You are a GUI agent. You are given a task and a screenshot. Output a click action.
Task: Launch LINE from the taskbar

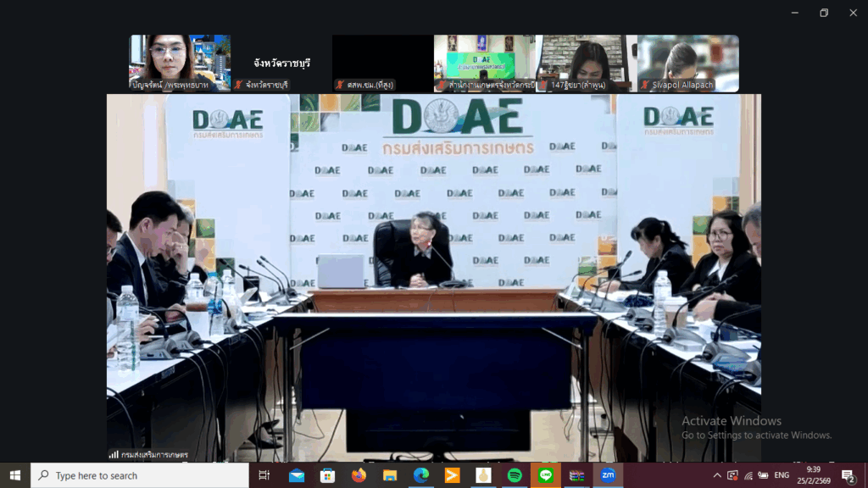(545, 475)
